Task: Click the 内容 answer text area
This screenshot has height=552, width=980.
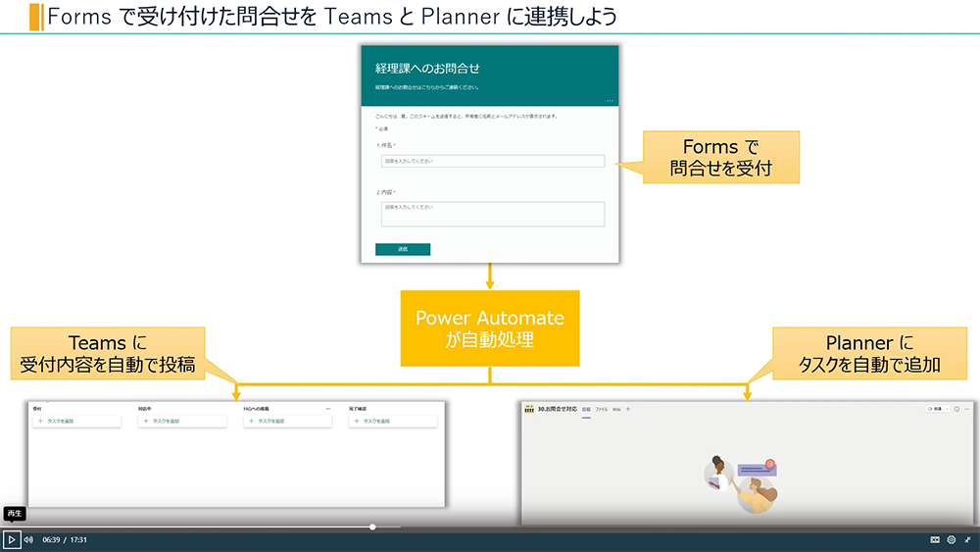Action: [x=493, y=214]
